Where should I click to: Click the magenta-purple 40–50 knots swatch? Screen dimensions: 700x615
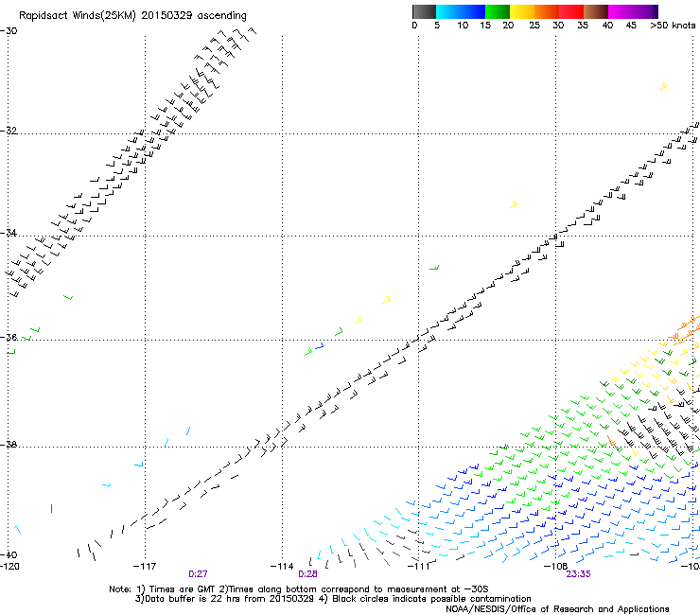point(633,11)
